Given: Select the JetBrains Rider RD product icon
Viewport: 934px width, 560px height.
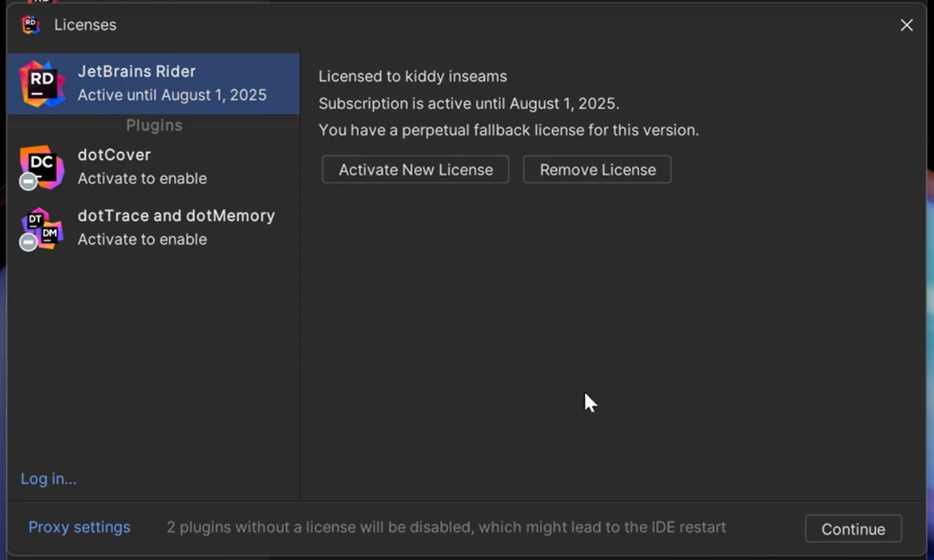Looking at the screenshot, I should [x=42, y=84].
